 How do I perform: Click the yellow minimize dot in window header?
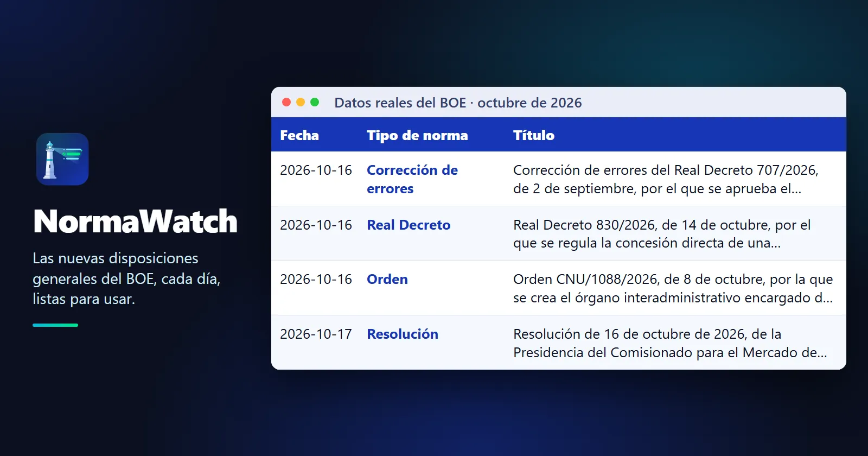click(301, 102)
